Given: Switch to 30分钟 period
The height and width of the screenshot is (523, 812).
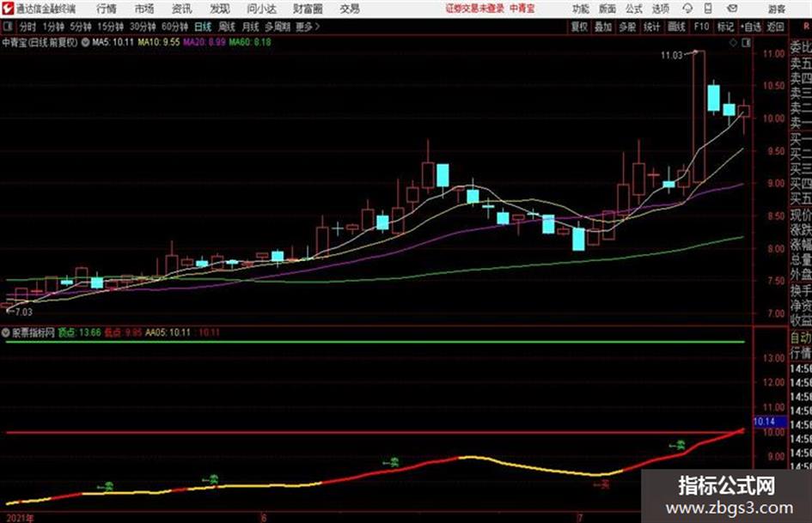Looking at the screenshot, I should pyautogui.click(x=143, y=27).
